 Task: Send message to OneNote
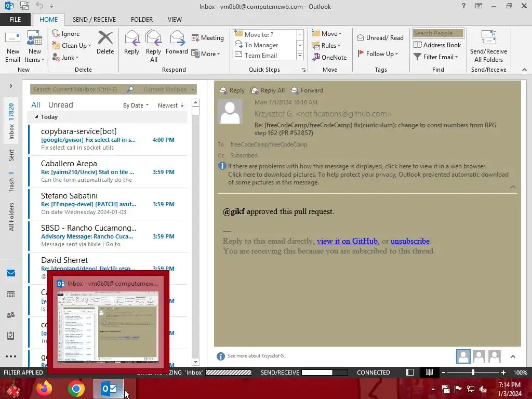pyautogui.click(x=329, y=57)
